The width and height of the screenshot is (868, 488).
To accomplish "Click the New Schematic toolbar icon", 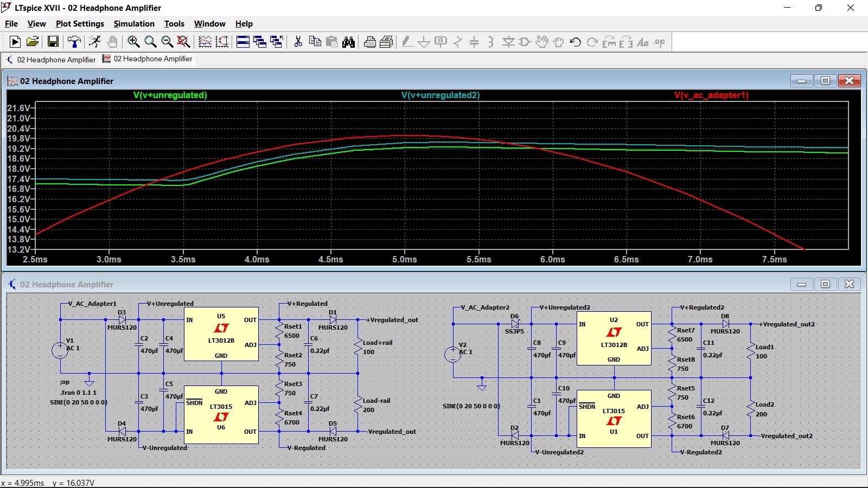I will [x=15, y=42].
